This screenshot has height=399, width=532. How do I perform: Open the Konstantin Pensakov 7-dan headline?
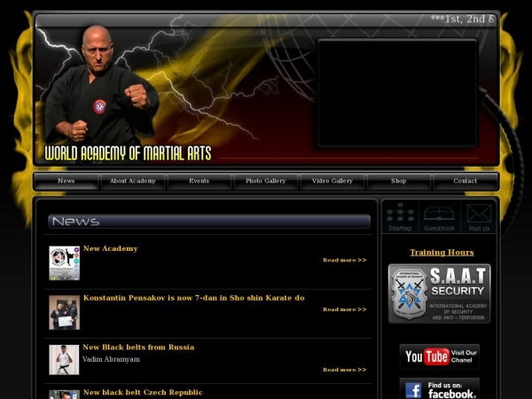(x=193, y=298)
